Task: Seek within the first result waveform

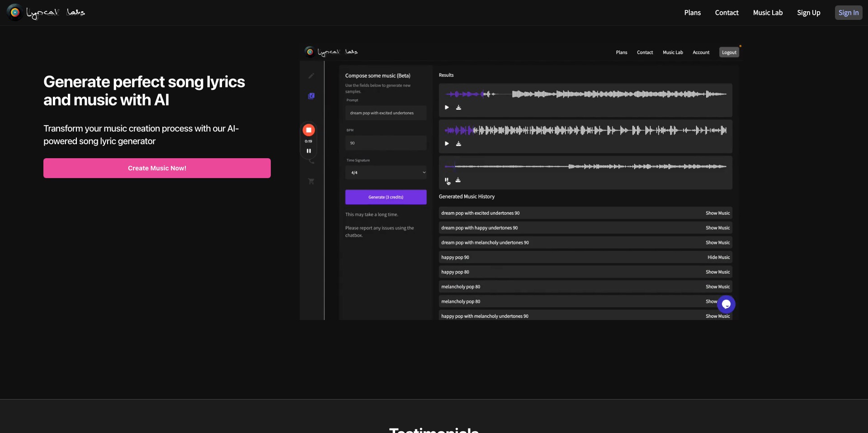Action: (x=586, y=94)
